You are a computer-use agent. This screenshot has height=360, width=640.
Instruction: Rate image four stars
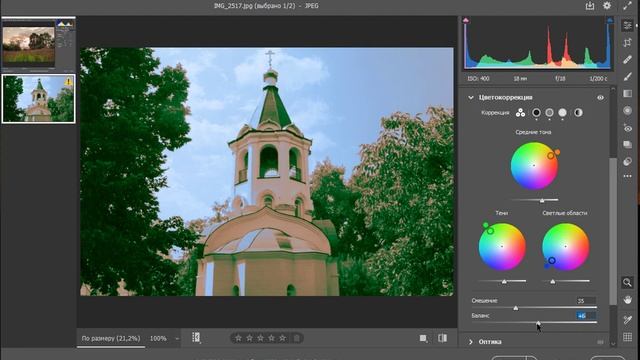(271, 338)
